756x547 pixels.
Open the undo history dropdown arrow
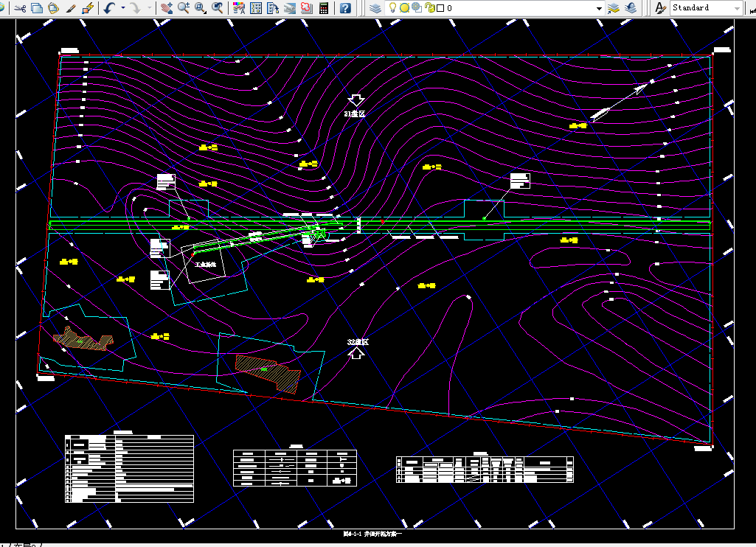pyautogui.click(x=123, y=8)
